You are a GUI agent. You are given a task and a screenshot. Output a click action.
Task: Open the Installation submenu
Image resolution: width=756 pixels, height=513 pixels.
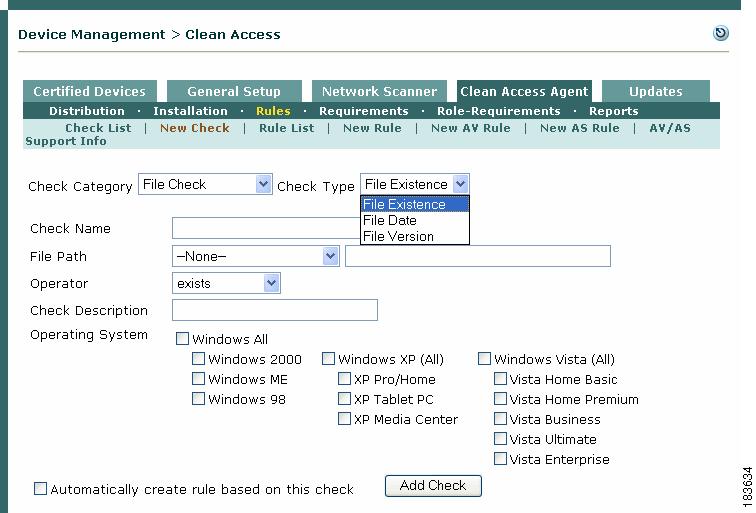pyautogui.click(x=190, y=111)
